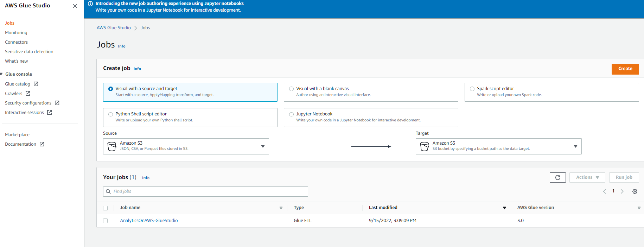This screenshot has width=644, height=247.
Task: Open Glue catalog link in sidebar
Action: (18, 84)
